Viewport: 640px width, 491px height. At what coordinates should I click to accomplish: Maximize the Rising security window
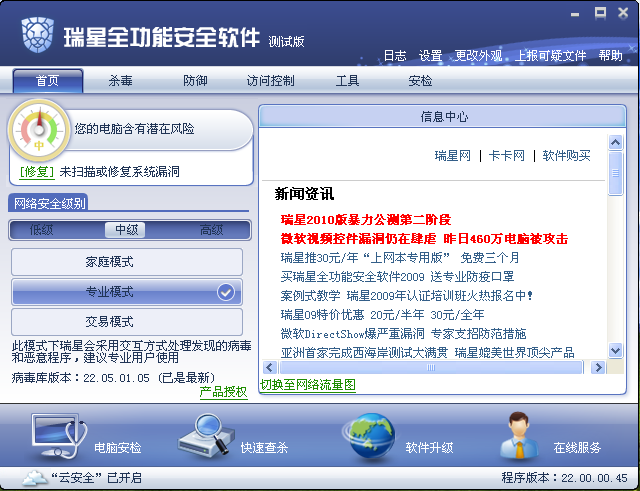[600, 13]
